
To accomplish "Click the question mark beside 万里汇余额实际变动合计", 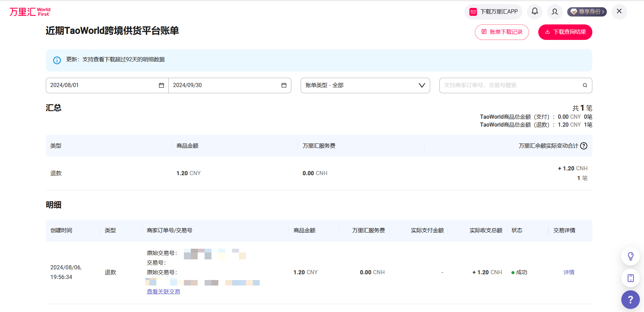I will click(584, 146).
